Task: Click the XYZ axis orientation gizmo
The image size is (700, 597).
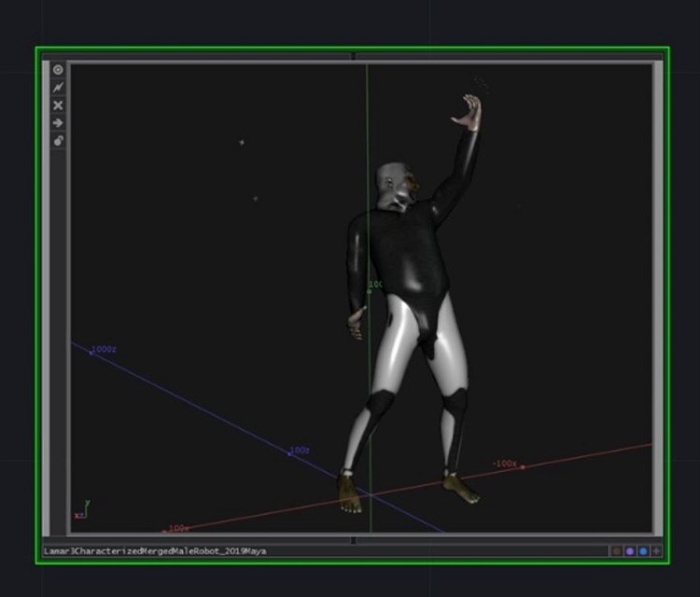Action: pos(81,509)
